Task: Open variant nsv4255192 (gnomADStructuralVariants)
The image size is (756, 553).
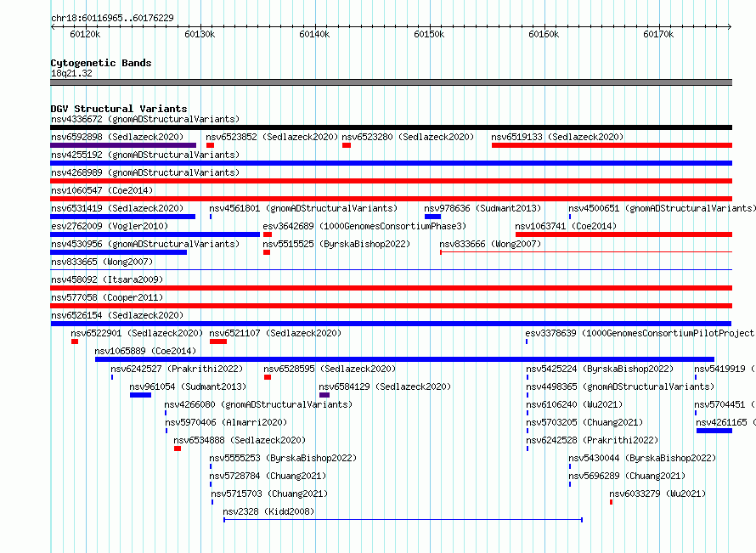Action: coord(145,155)
